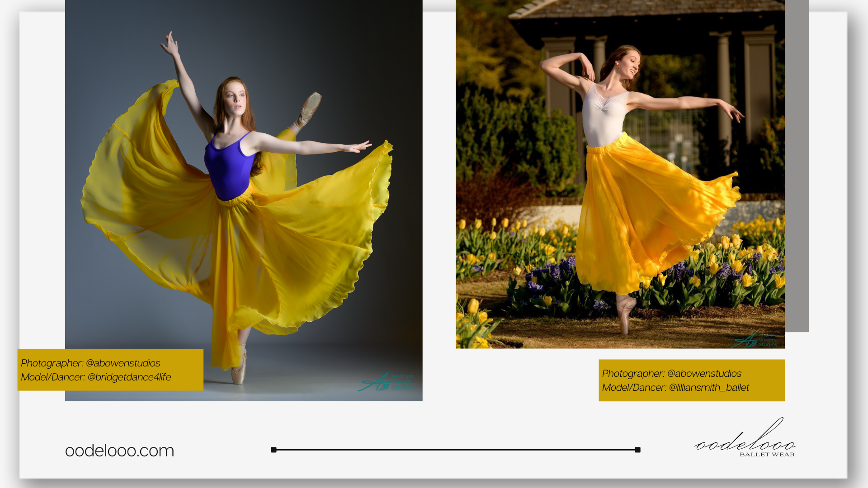Viewport: 868px width, 488px height.
Task: Open the photo of dancer in blue leotard
Action: pyautogui.click(x=244, y=200)
